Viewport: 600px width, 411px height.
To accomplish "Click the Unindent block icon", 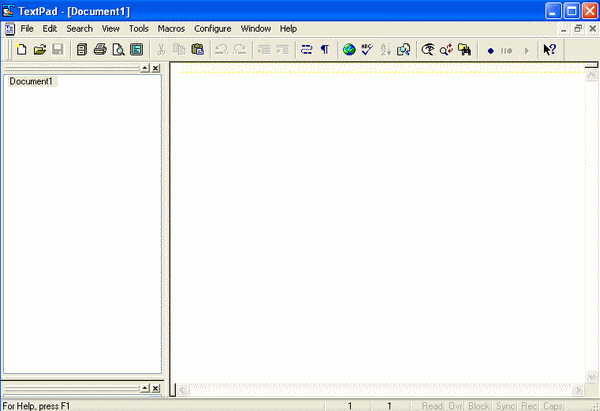I will [264, 50].
